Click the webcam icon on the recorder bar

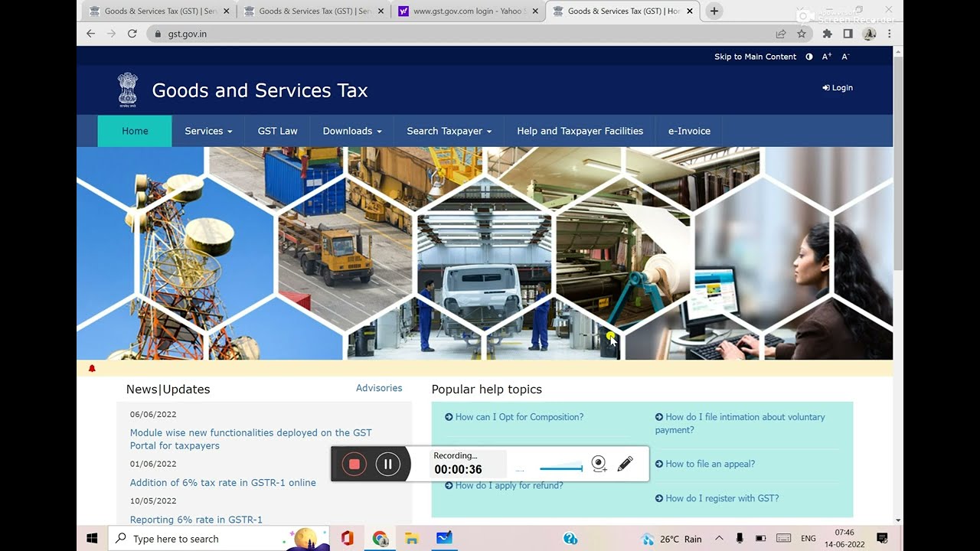pos(599,464)
